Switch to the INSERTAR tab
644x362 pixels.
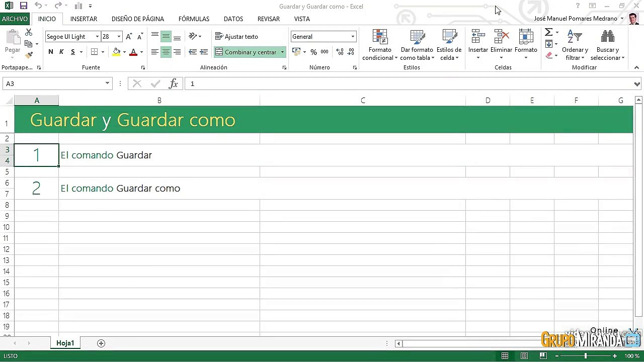click(84, 19)
